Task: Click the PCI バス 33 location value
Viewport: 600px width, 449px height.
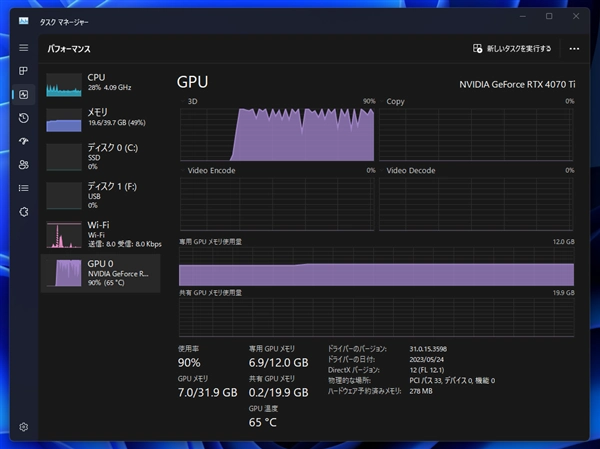Action: pyautogui.click(x=452, y=380)
